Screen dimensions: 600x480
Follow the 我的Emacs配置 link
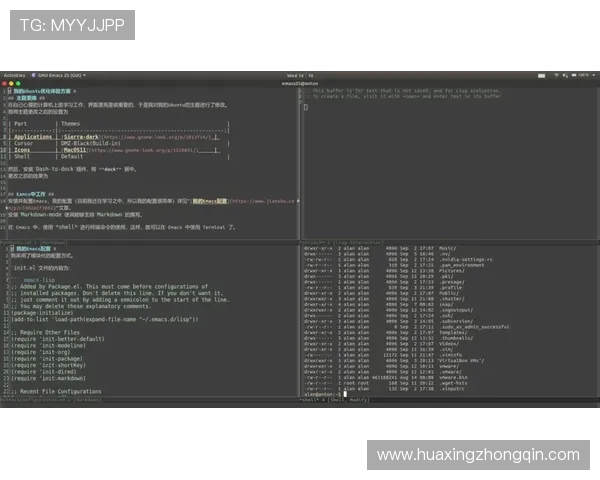tap(210, 201)
